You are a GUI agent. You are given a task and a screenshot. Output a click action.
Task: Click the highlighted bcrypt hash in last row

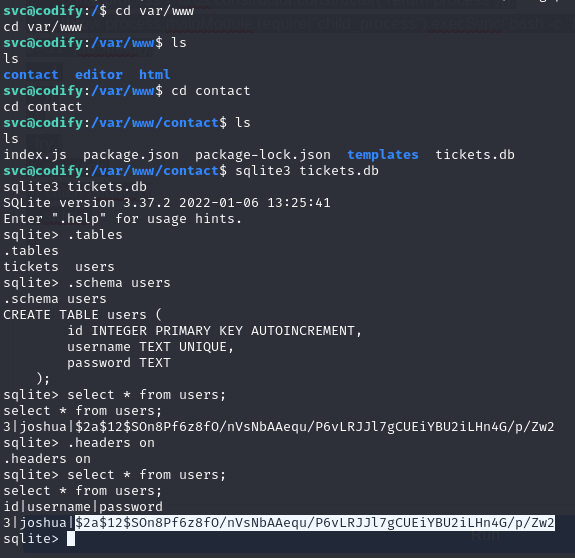click(315, 523)
